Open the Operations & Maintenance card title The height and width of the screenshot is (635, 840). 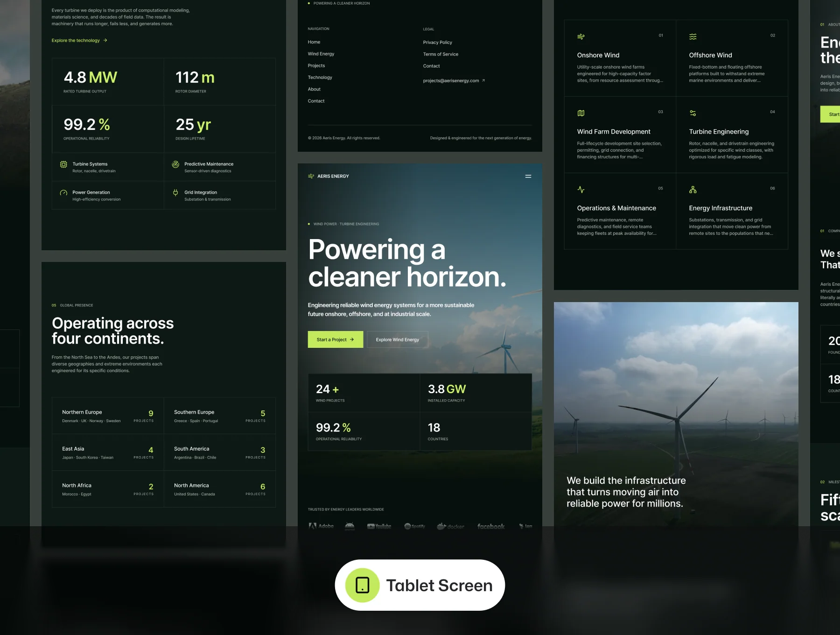pos(616,208)
